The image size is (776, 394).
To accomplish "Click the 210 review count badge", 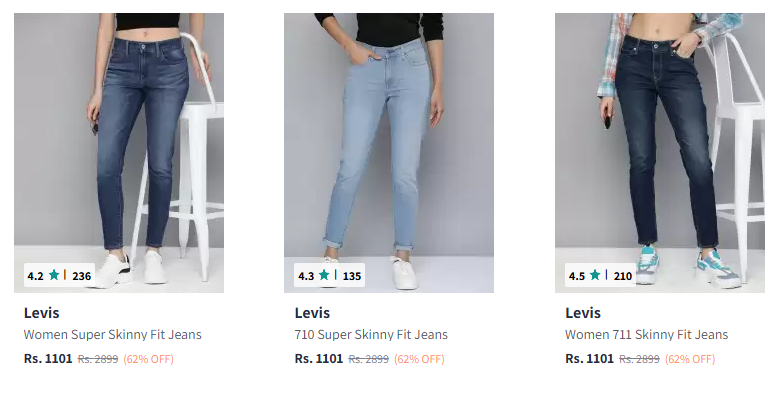I will click(623, 276).
